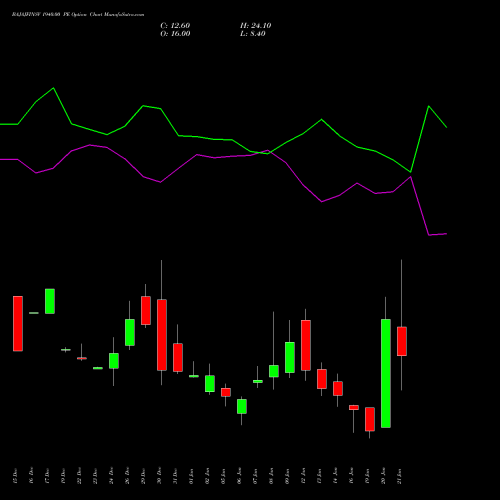Screen dimensions: 500x500
Task: Click the 29 Dec date label
Action: point(143,476)
